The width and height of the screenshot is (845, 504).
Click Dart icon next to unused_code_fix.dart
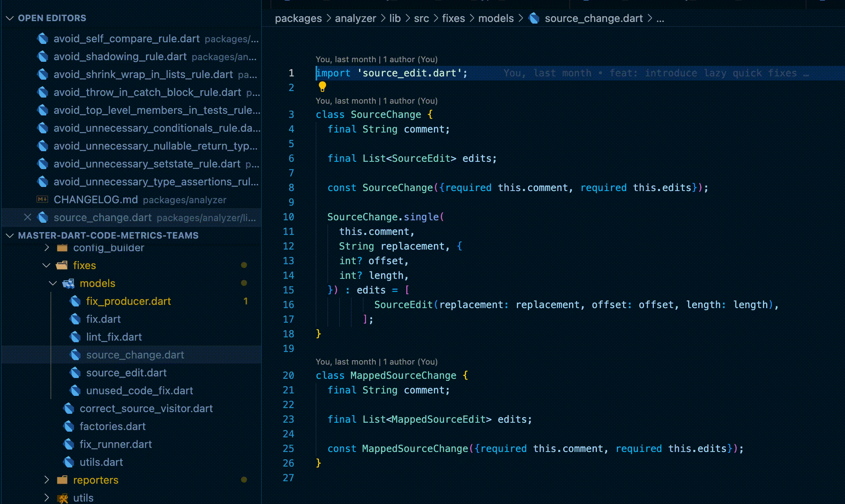(x=75, y=391)
